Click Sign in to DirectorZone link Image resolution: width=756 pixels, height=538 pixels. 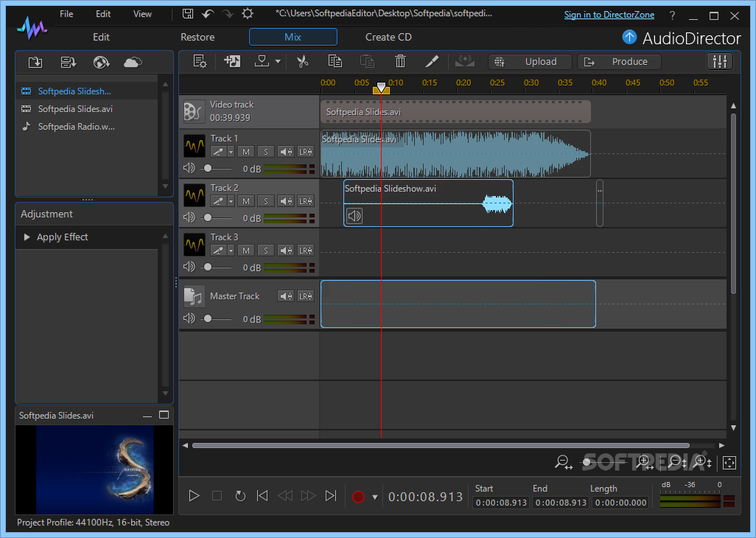pyautogui.click(x=609, y=15)
